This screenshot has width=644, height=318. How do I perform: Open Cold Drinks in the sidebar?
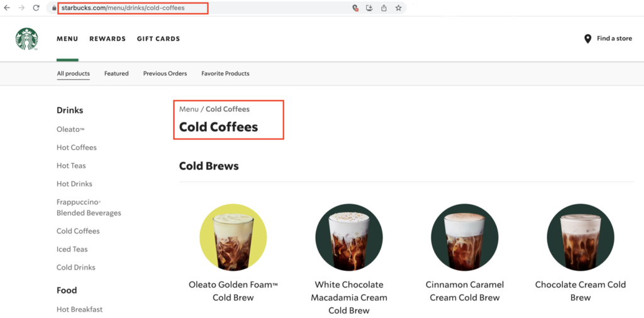[76, 267]
